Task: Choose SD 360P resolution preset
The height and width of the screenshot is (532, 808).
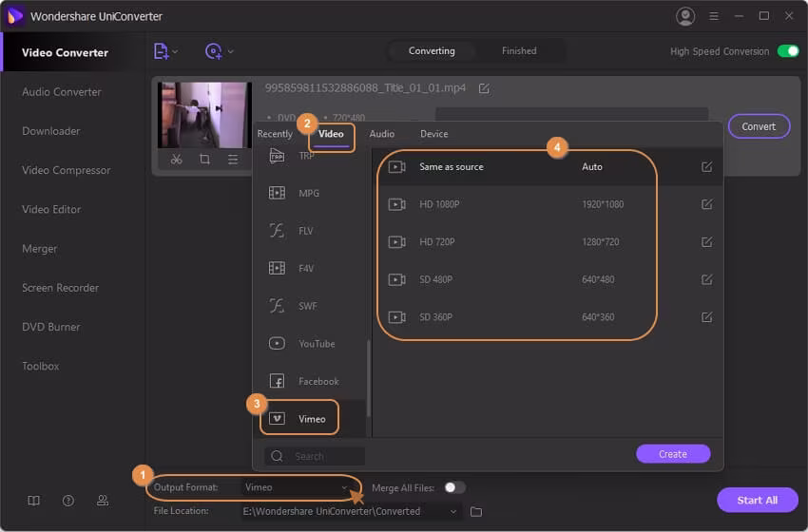Action: coord(548,317)
